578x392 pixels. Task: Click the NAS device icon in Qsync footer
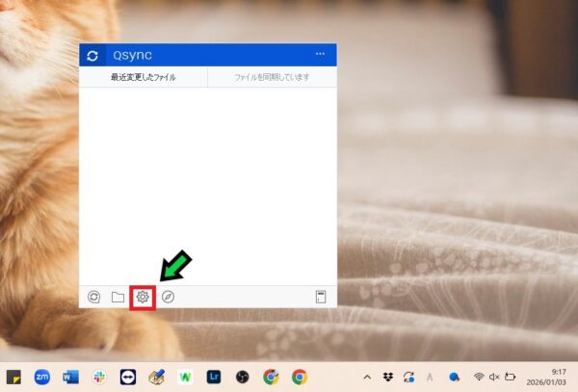[321, 297]
